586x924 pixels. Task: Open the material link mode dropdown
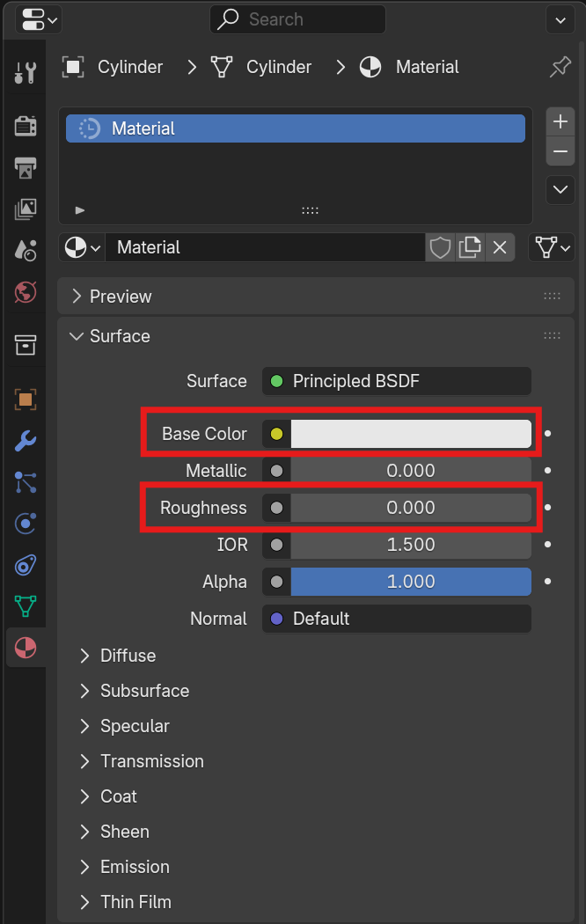[552, 247]
